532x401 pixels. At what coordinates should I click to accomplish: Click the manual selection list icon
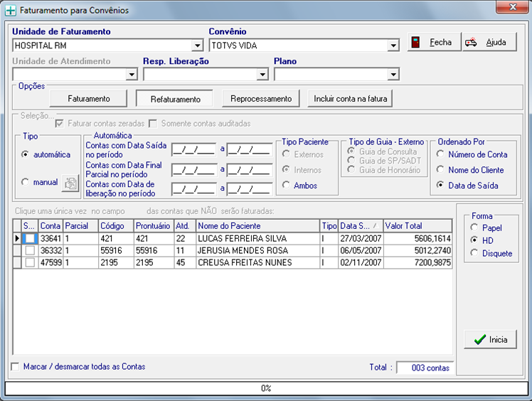(70, 183)
